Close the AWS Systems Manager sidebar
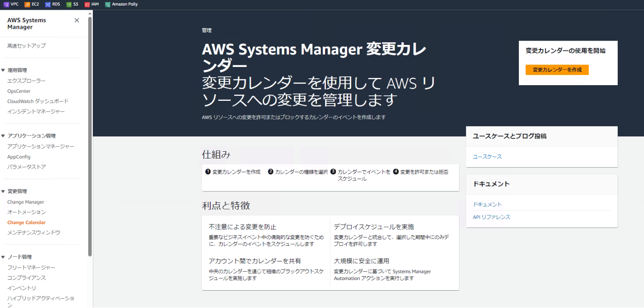Image resolution: width=644 pixels, height=308 pixels. tap(77, 20)
